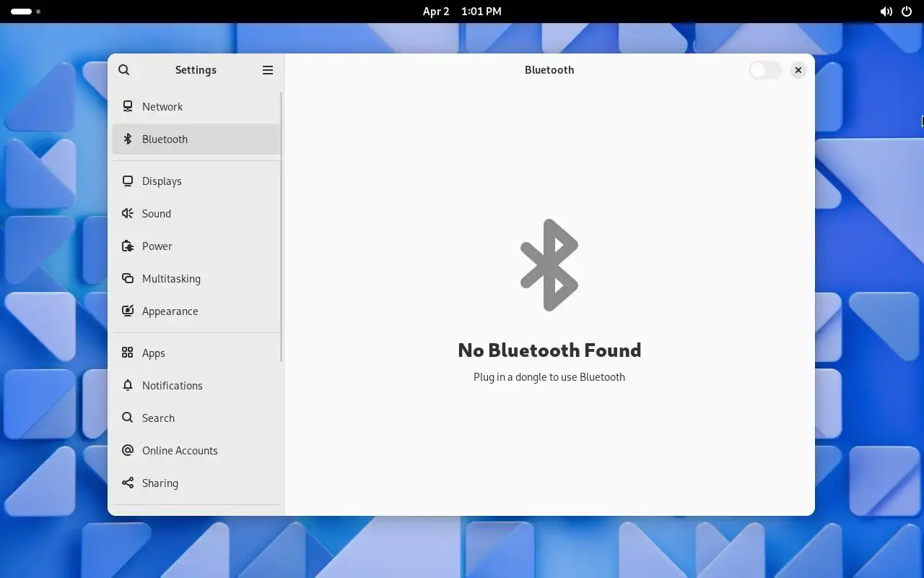Open Notifications settings panel
The image size is (924, 578).
coord(196,385)
